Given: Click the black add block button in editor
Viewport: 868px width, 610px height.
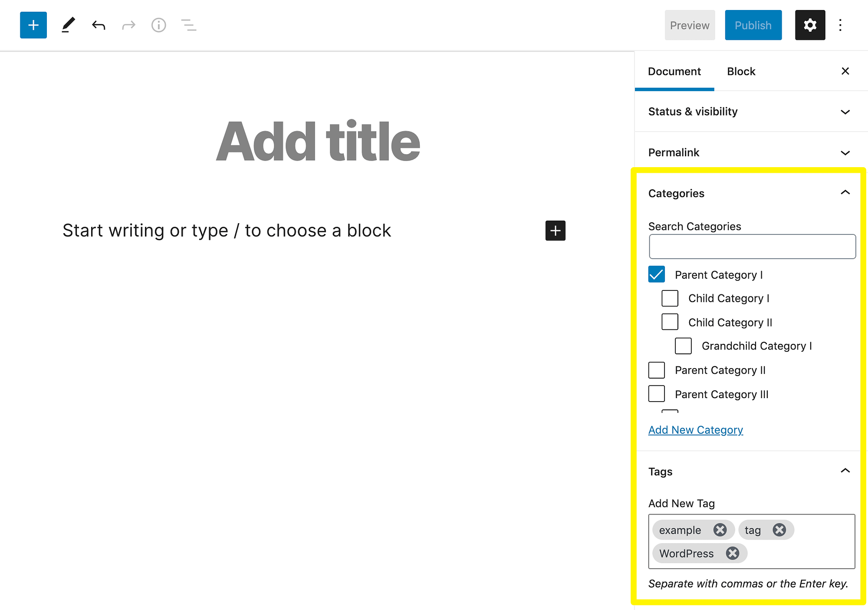Looking at the screenshot, I should [555, 231].
